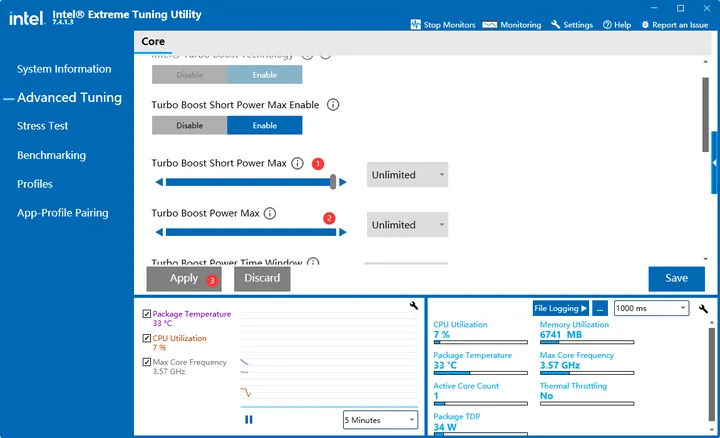Image resolution: width=720 pixels, height=438 pixels.
Task: Open graph settings wrench icon
Action: pyautogui.click(x=414, y=306)
